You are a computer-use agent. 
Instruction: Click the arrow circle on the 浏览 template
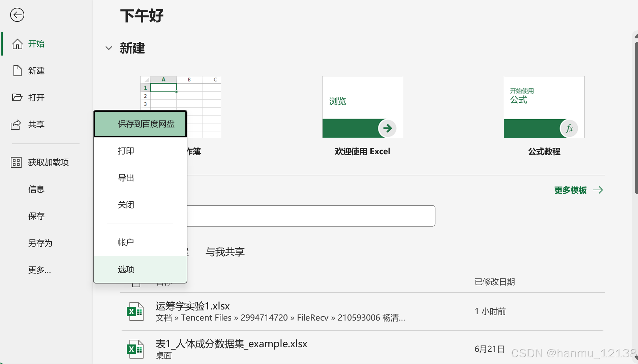coord(387,128)
